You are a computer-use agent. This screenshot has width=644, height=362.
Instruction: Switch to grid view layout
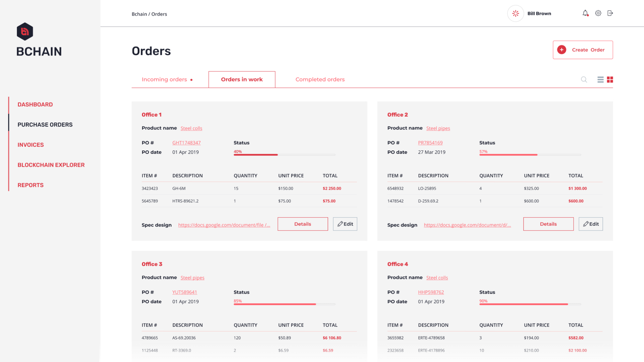tap(610, 80)
